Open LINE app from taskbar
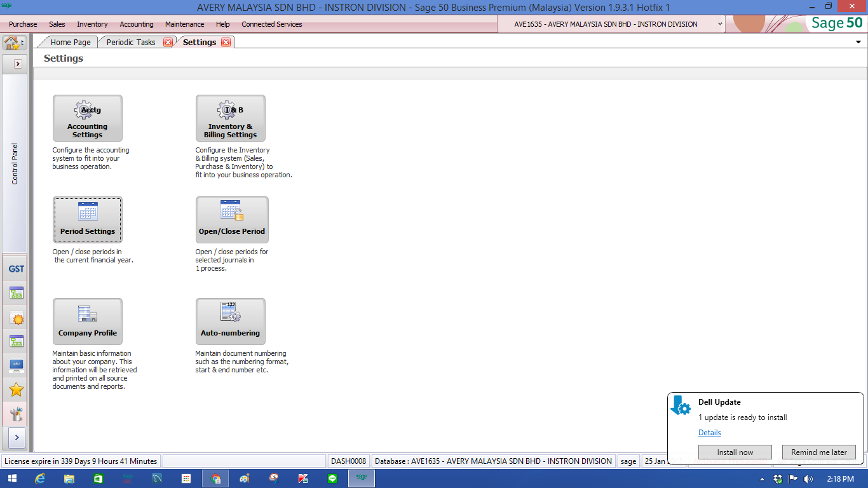Screen dimensions: 868x488 click(332, 478)
